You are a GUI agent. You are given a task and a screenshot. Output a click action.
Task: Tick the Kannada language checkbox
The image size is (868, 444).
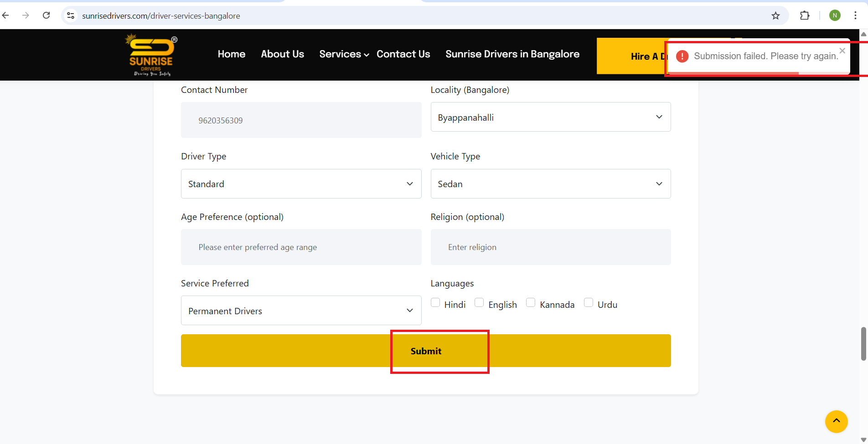click(x=531, y=303)
